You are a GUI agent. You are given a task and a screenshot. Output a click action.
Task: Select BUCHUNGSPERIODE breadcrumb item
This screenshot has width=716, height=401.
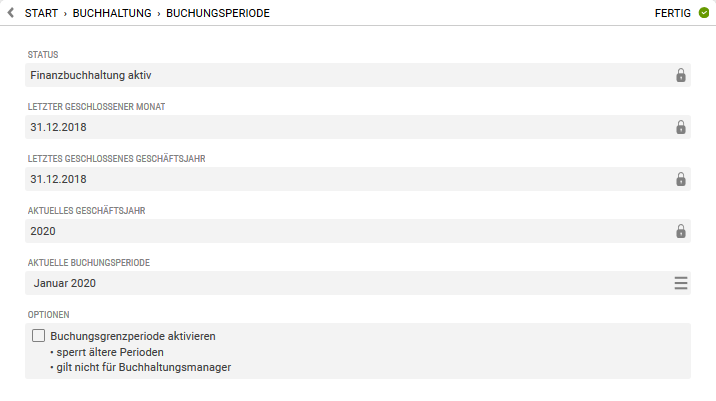tap(218, 13)
